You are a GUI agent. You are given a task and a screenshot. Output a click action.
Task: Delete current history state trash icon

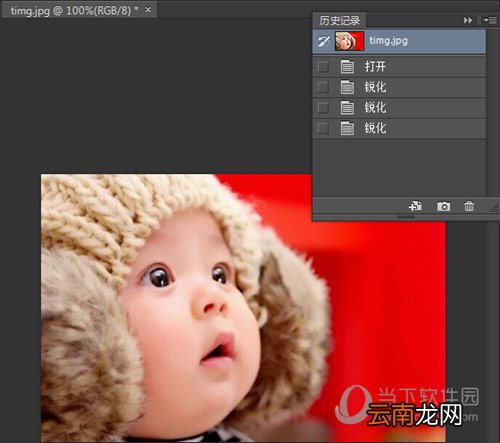pyautogui.click(x=469, y=206)
